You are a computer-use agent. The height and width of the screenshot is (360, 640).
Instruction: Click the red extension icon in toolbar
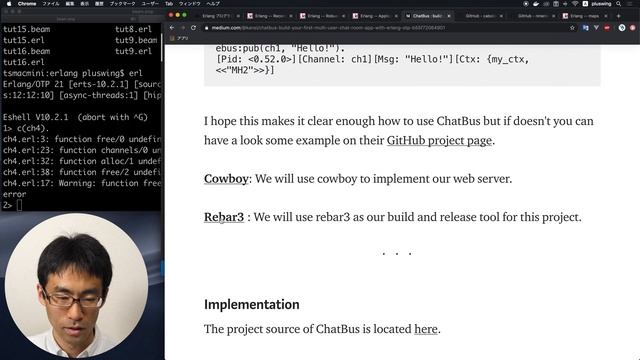[607, 28]
